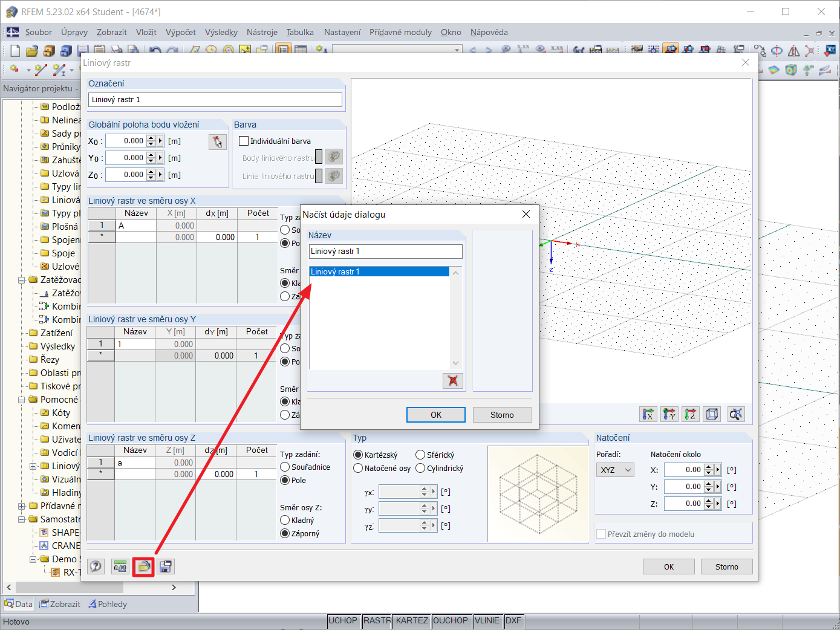Image resolution: width=840 pixels, height=630 pixels.
Task: Set preview to view against Y direction
Action: pyautogui.click(x=669, y=414)
